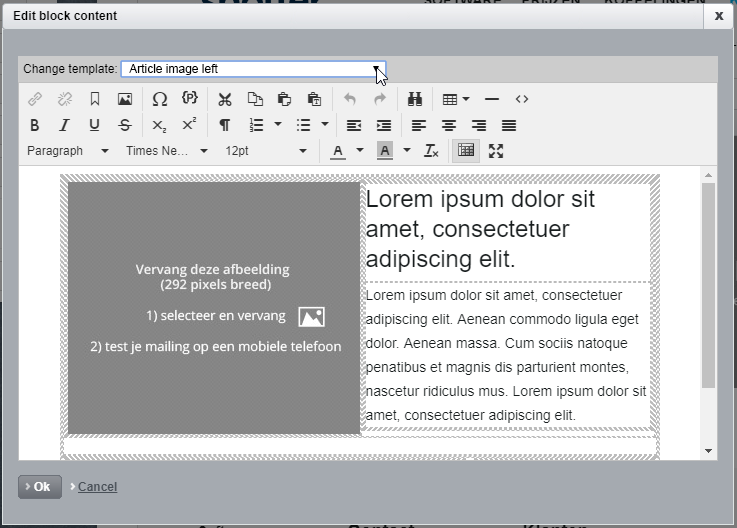Apply the current text color
Image resolution: width=737 pixels, height=528 pixels.
coord(337,151)
